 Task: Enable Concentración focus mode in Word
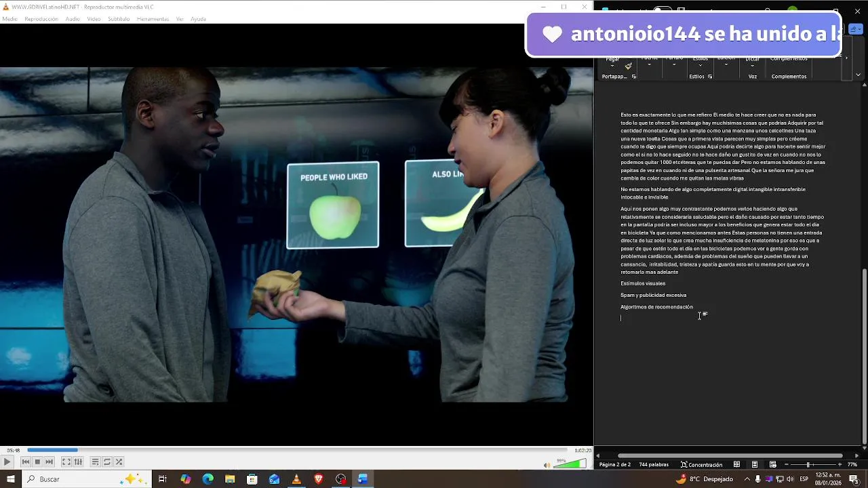click(702, 464)
